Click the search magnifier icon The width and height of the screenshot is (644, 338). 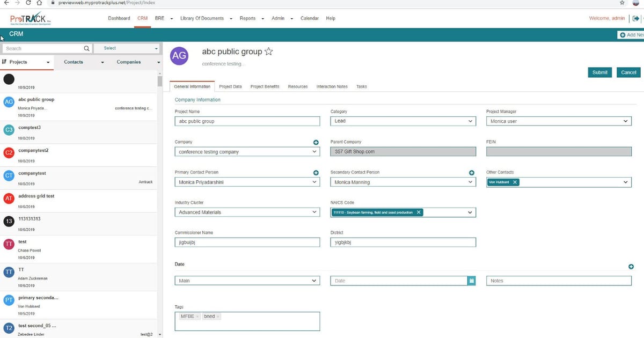tap(86, 48)
